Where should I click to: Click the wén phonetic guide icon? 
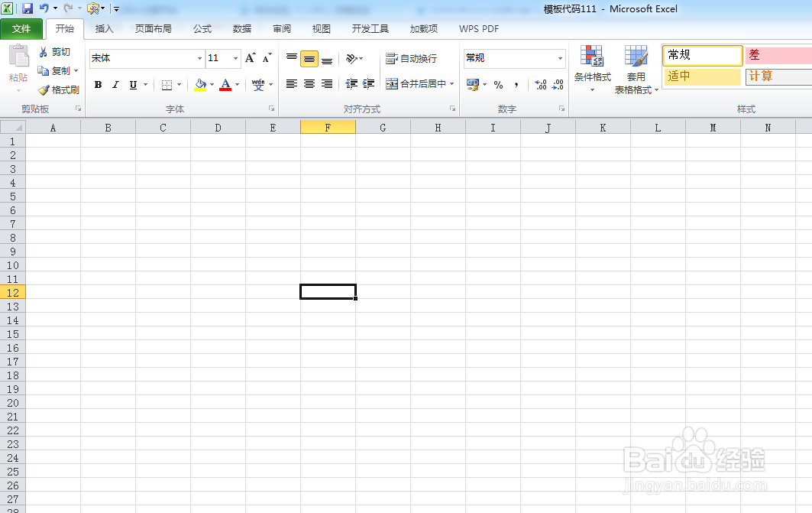point(258,84)
